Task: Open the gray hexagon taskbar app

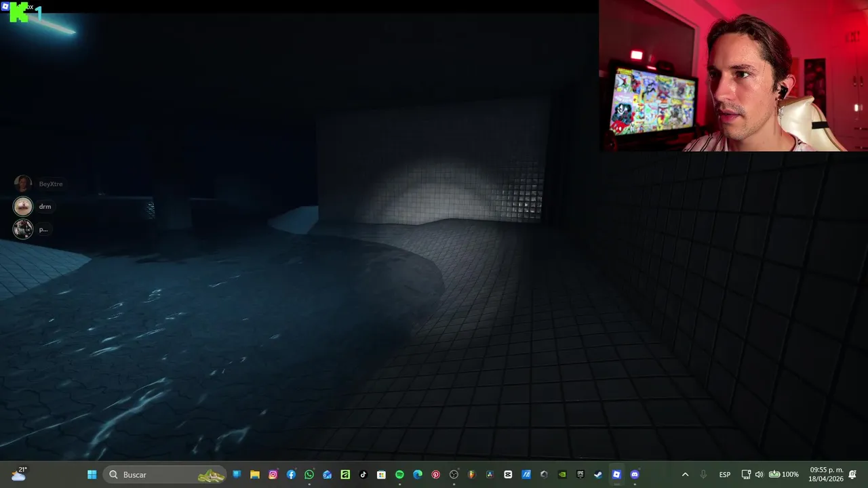Action: point(544,474)
